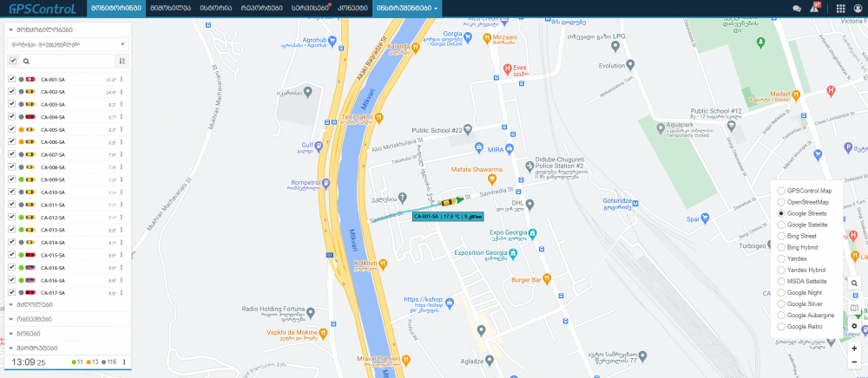Click the sort order icon beside search
Screen dimensions: 868x378
(122, 61)
